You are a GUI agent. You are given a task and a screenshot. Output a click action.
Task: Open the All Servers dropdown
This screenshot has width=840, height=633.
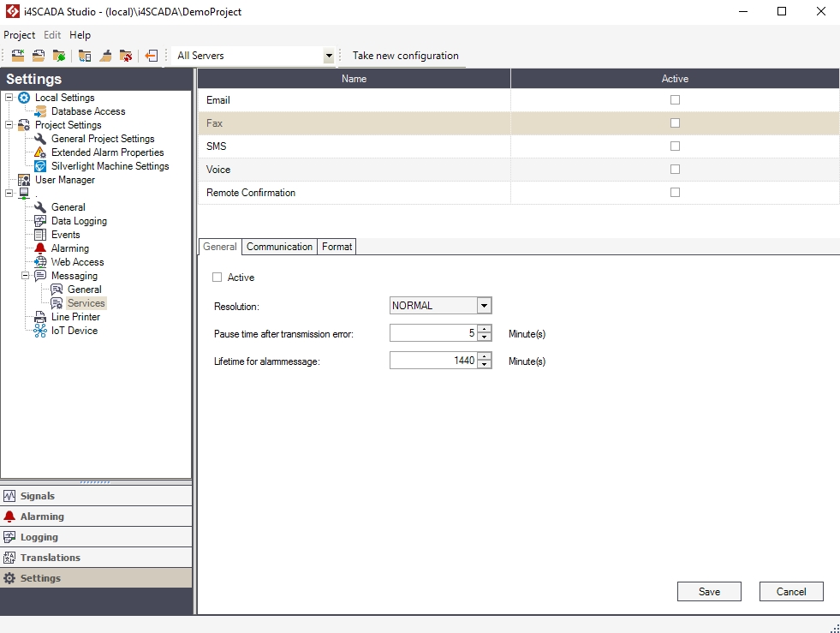[x=328, y=57]
